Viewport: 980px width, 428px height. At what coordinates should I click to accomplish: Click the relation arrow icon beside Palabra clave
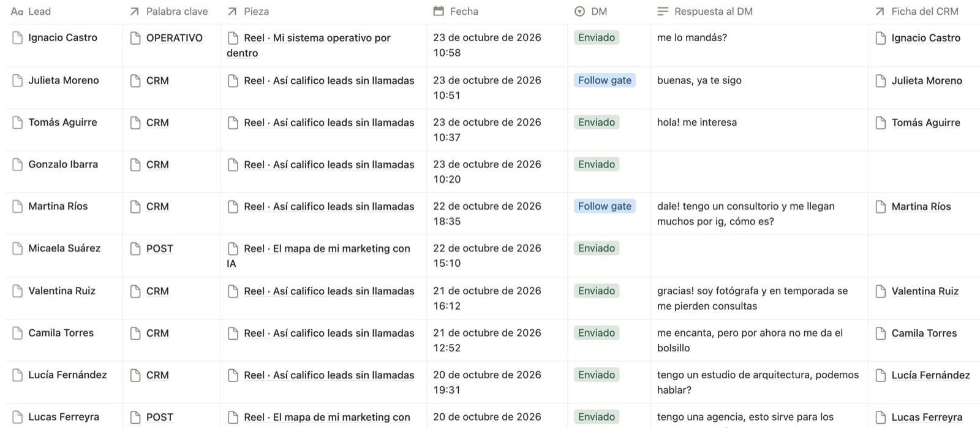point(135,11)
